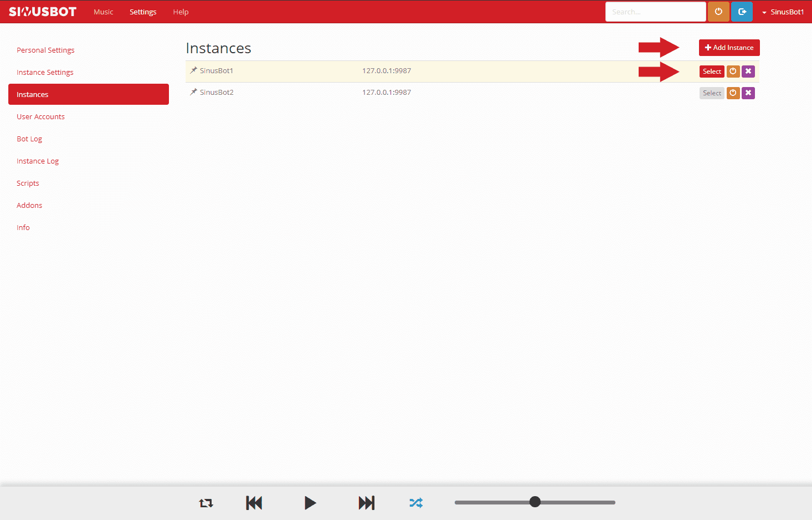The width and height of the screenshot is (812, 520).
Task: Focus the Search input field
Action: point(655,12)
